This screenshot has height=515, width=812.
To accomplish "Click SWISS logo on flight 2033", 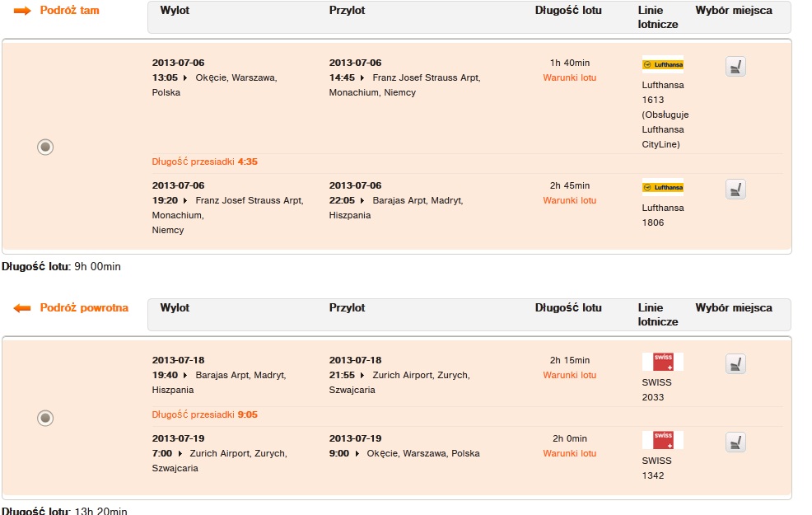I will pyautogui.click(x=662, y=362).
